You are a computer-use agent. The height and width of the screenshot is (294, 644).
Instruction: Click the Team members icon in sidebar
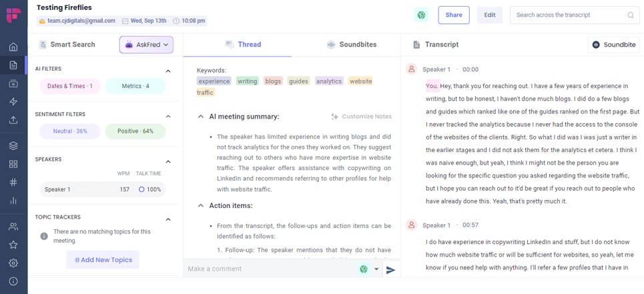[x=13, y=227]
